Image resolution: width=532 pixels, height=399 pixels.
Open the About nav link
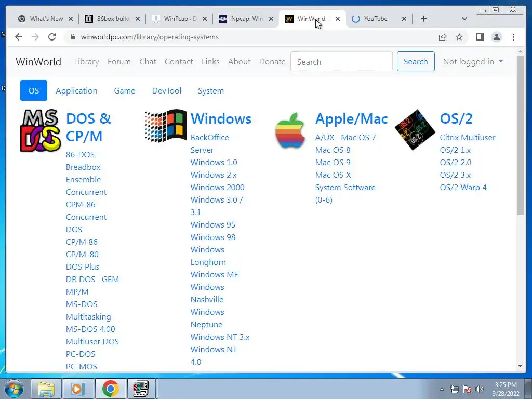tap(239, 61)
